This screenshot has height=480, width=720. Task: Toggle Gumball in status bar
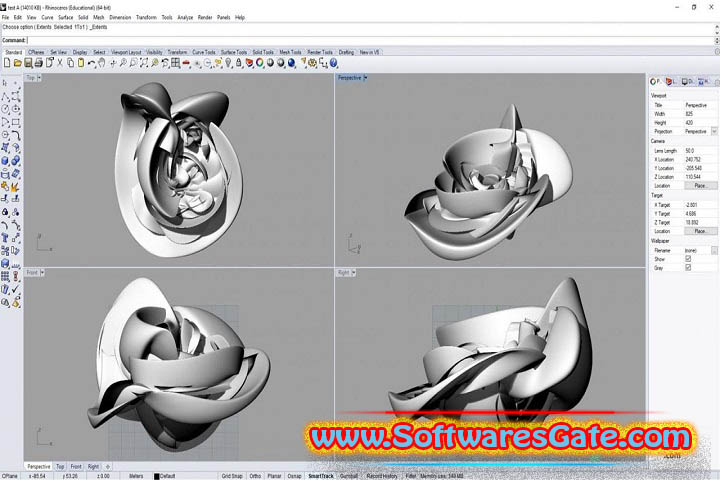pyautogui.click(x=349, y=476)
